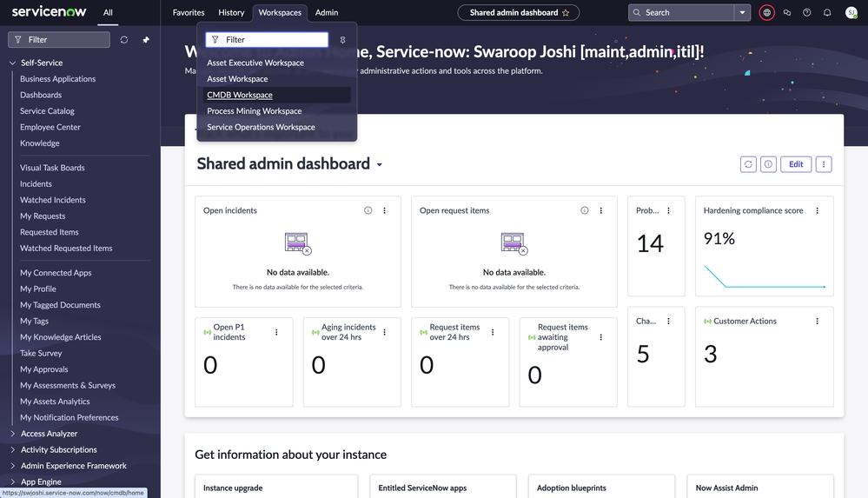Open the sidebar discussions chat icon
The width and height of the screenshot is (868, 498).
tap(787, 12)
